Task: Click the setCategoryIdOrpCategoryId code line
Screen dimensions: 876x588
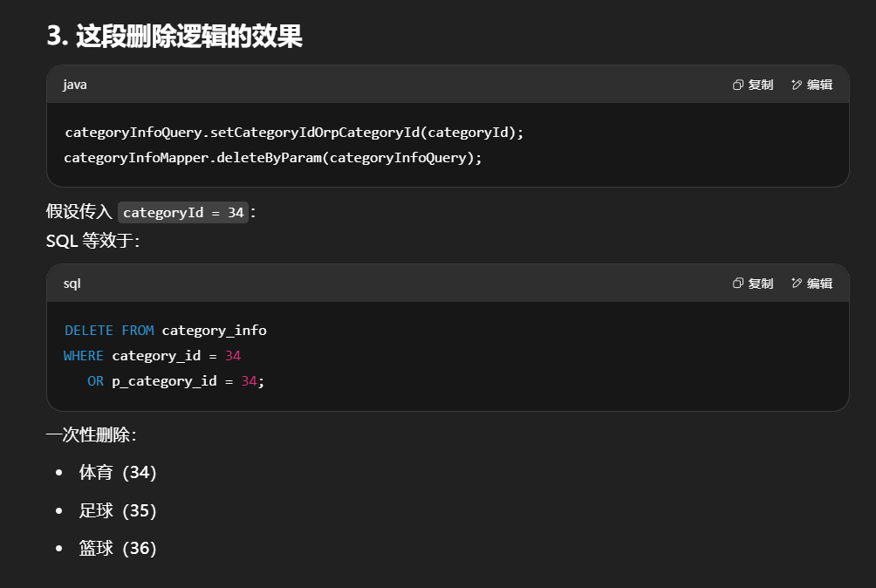Action: coord(294,133)
